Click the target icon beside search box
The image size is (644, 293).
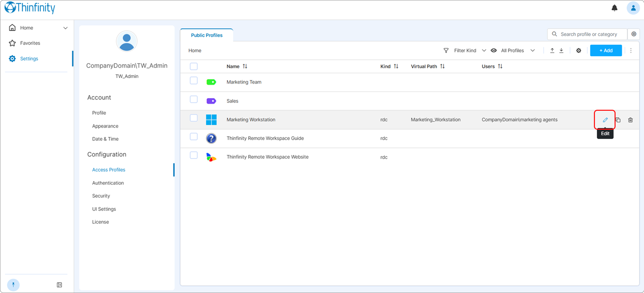[x=634, y=34]
